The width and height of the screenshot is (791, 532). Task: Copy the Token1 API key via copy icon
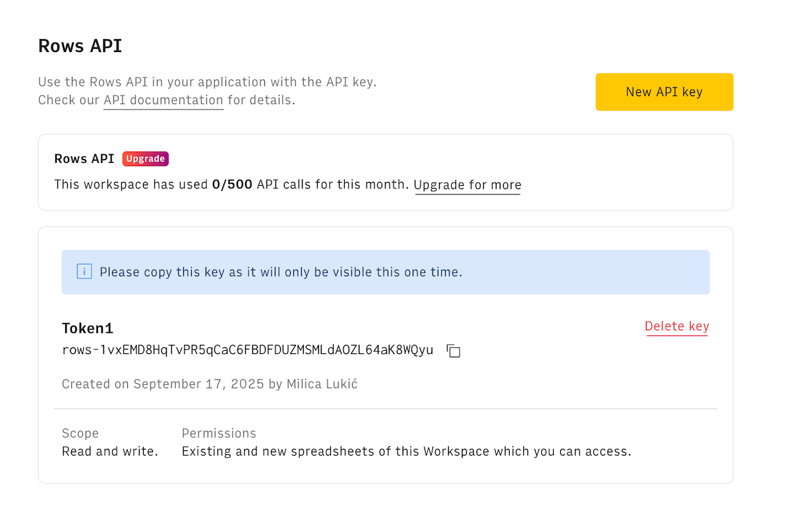coord(454,351)
